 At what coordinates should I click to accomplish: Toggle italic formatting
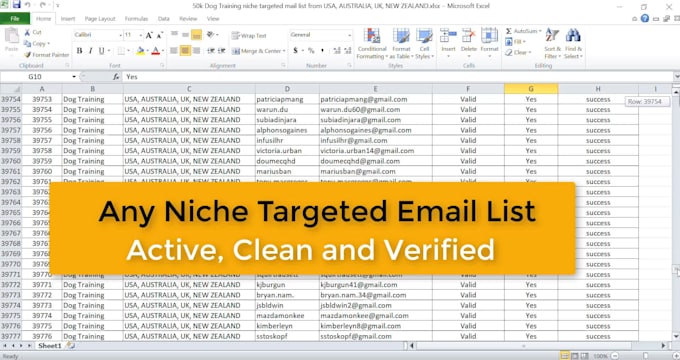90,51
